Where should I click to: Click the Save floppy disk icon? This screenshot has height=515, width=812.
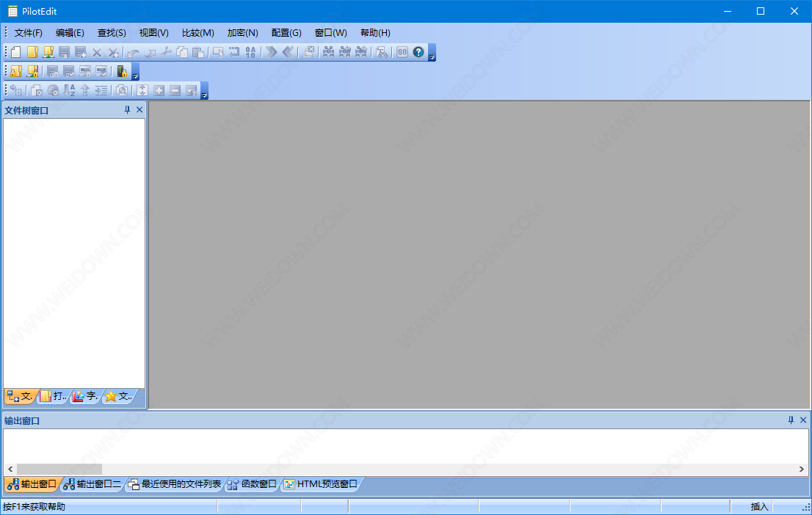pos(64,52)
